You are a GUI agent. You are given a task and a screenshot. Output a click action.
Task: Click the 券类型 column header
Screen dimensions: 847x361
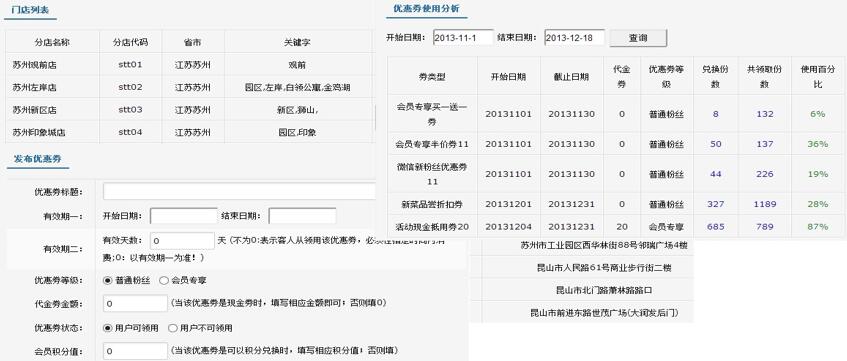click(432, 77)
